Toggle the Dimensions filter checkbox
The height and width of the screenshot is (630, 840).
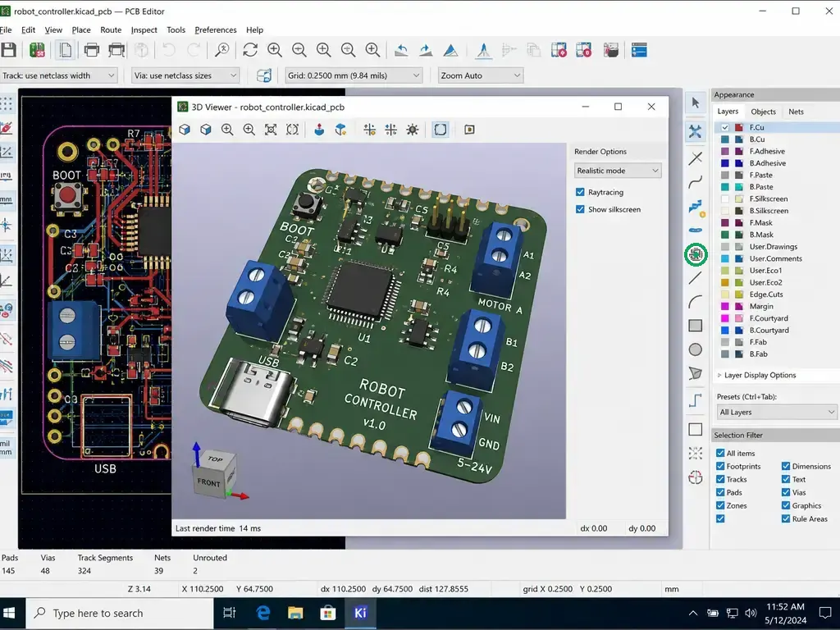(786, 466)
